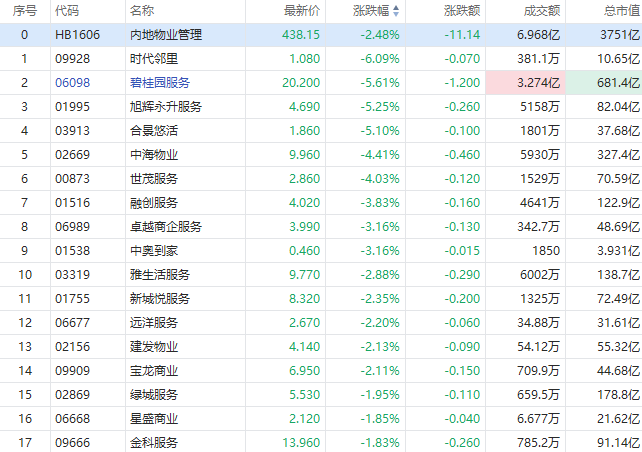Select the 时代邻里 row name
This screenshot has height=452, width=642.
(x=154, y=59)
